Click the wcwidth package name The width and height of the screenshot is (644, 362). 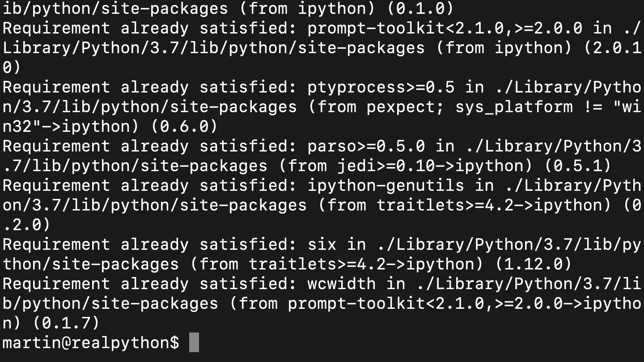click(x=342, y=284)
